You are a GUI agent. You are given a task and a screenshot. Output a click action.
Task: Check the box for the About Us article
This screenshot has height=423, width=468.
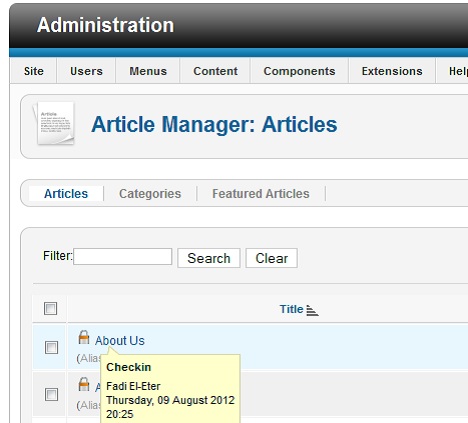click(51, 348)
